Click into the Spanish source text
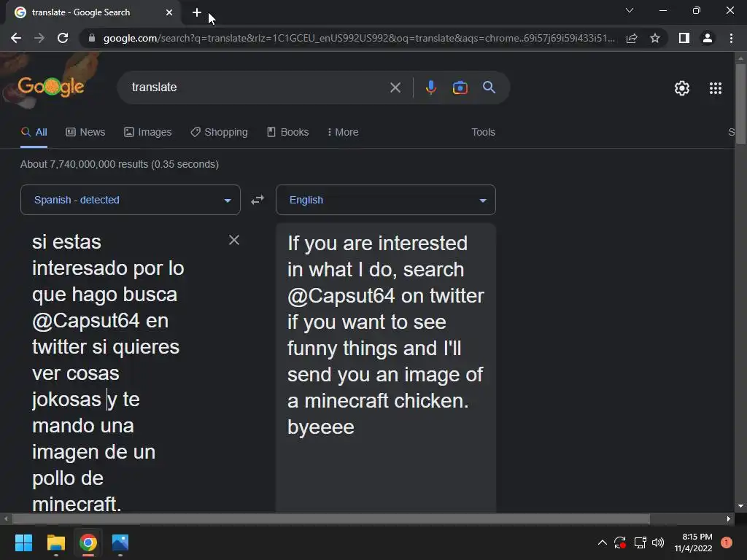This screenshot has height=560, width=747. (x=108, y=373)
